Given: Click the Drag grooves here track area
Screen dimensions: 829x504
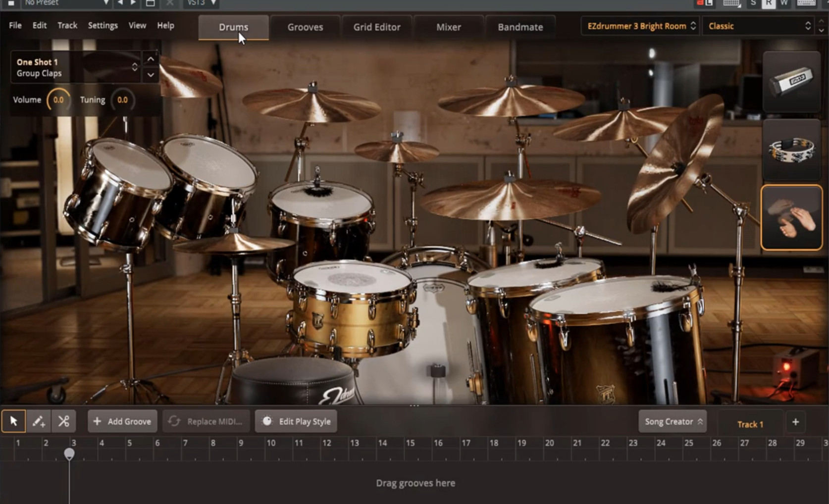Looking at the screenshot, I should (415, 483).
